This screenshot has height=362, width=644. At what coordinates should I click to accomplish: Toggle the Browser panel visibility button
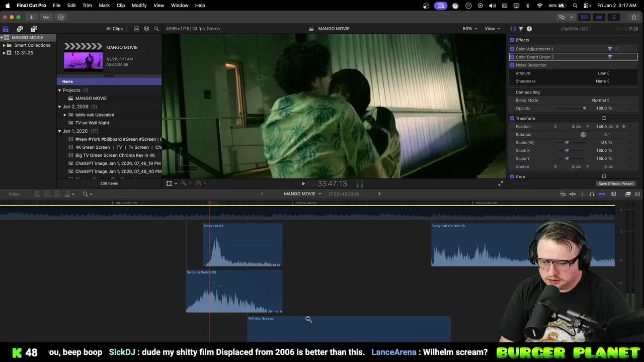pos(584,17)
